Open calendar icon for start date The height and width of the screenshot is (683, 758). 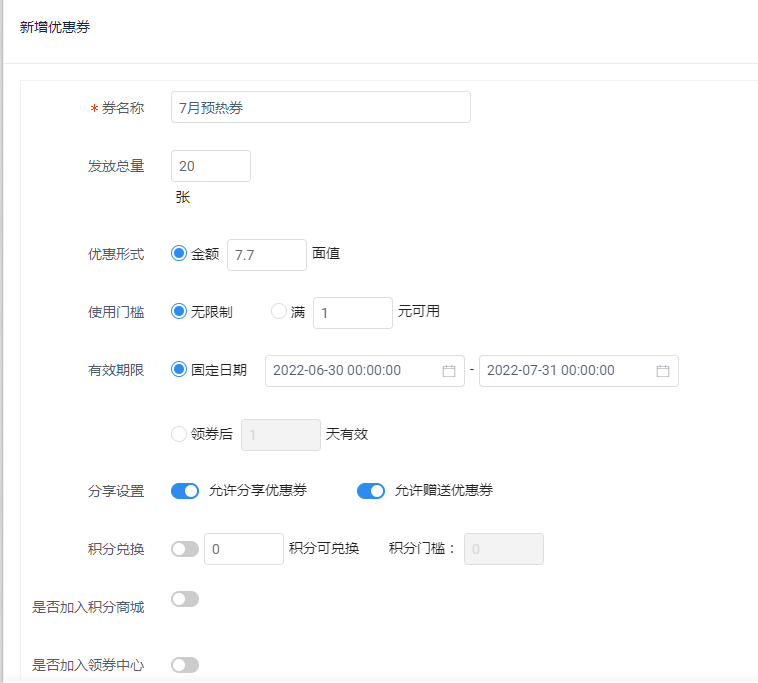click(449, 371)
